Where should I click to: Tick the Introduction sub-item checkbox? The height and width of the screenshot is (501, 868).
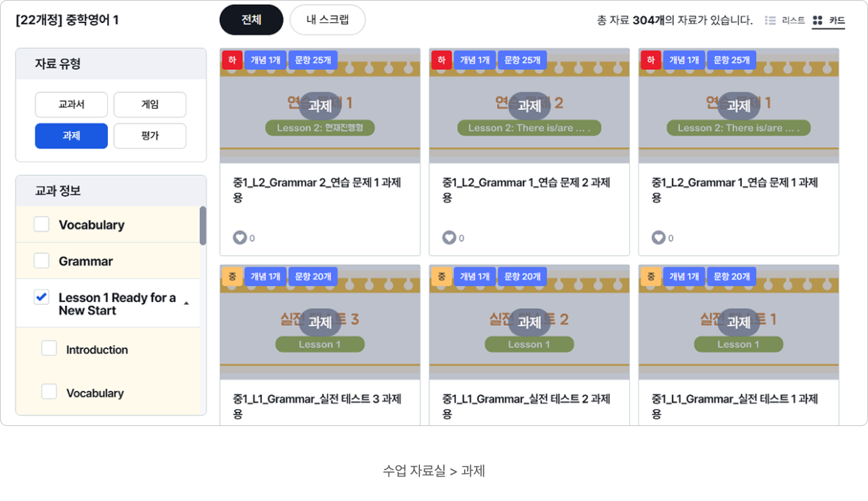pos(49,348)
